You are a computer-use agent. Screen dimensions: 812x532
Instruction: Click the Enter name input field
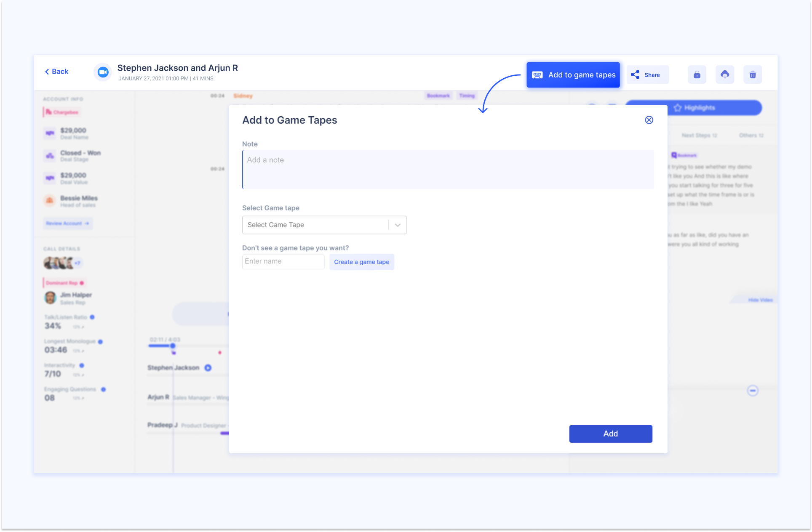pyautogui.click(x=283, y=261)
